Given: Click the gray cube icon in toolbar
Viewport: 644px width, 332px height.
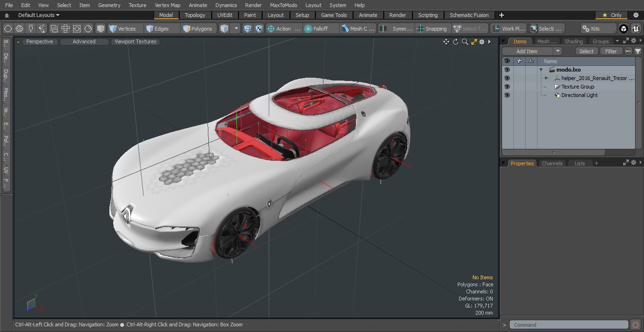Looking at the screenshot, I should coord(100,29).
